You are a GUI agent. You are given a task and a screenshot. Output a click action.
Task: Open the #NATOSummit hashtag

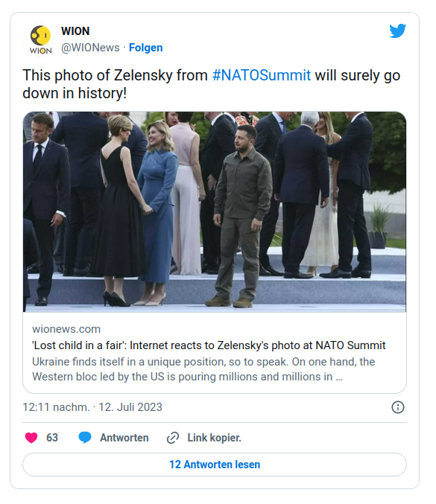point(262,75)
